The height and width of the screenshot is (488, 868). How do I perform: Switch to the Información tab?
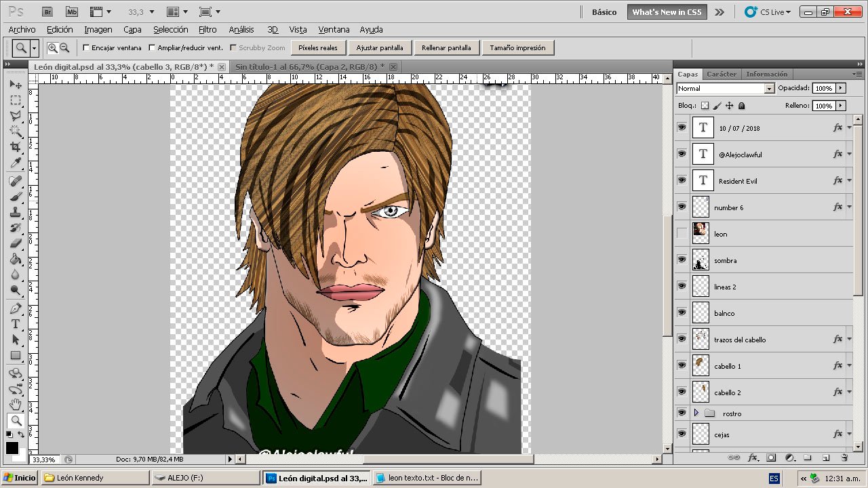point(766,74)
